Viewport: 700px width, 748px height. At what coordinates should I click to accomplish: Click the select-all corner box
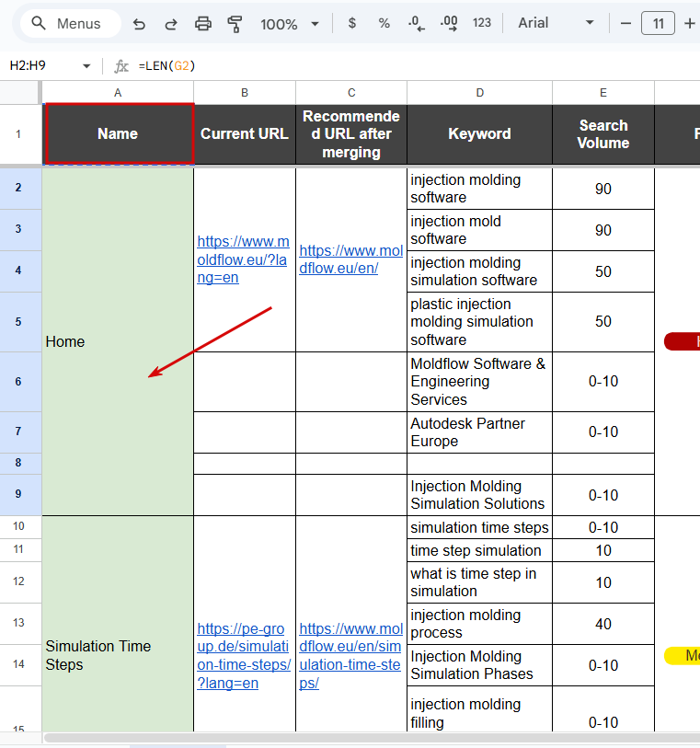[x=20, y=93]
